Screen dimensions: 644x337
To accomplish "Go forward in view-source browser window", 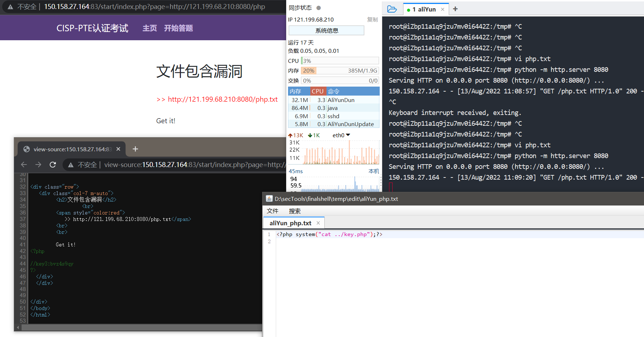I will point(38,165).
